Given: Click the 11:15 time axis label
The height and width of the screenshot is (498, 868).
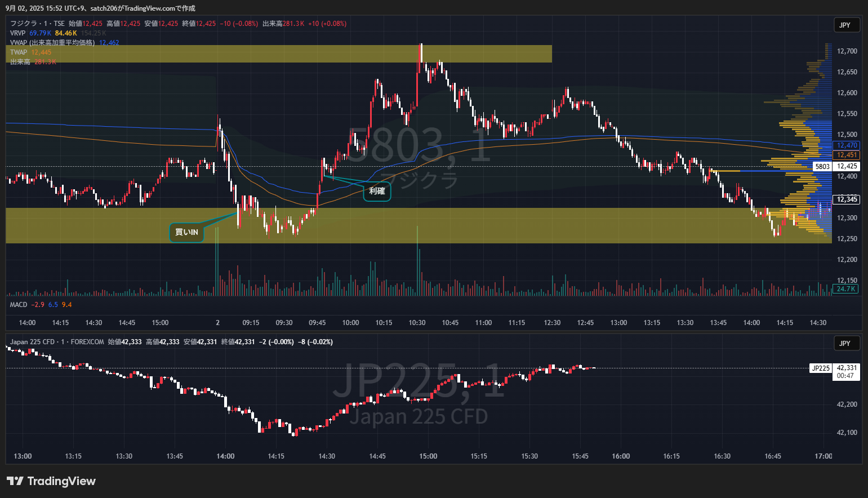Looking at the screenshot, I should [517, 323].
